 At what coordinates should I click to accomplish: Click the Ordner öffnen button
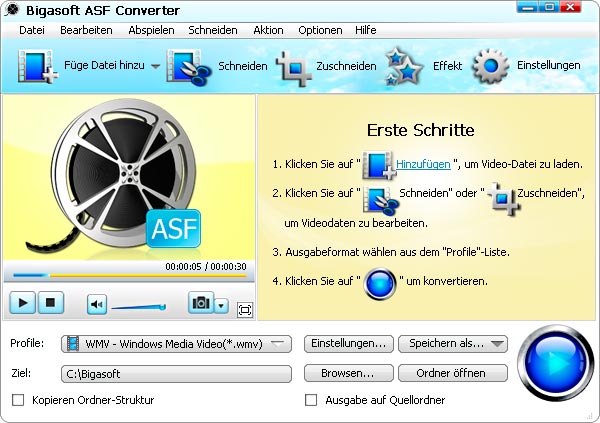(453, 373)
